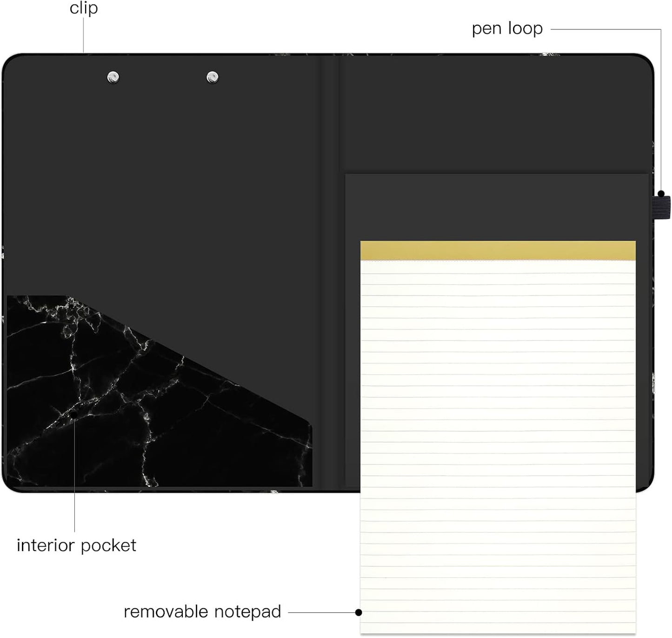This screenshot has height=638, width=672.
Task: Click the left silver clip rivet
Action: coord(113,77)
